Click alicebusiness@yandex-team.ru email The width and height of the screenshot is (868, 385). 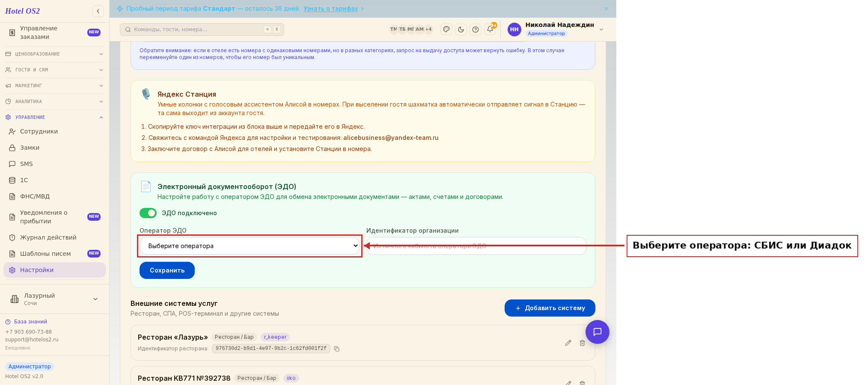[391, 138]
